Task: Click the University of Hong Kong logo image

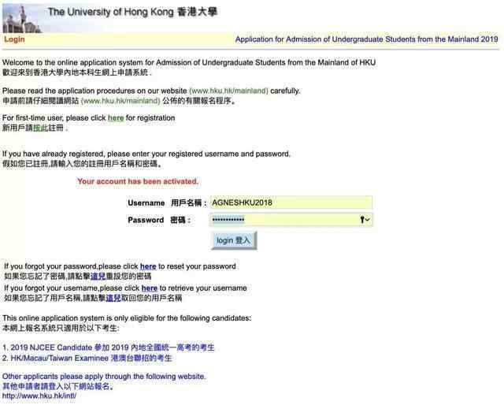Action: (x=23, y=18)
